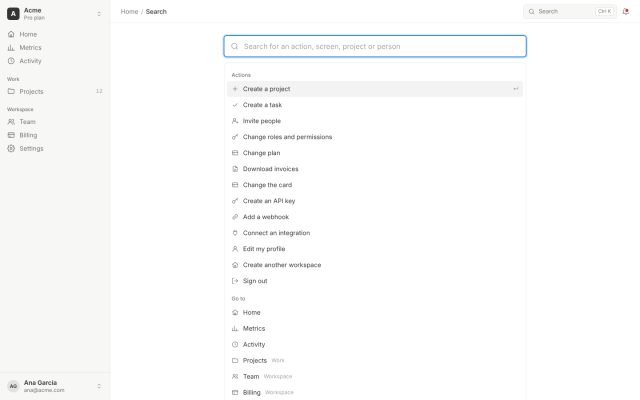Viewport: 640px width, 400px height.
Task: Go to Home in results list
Action: click(375, 313)
